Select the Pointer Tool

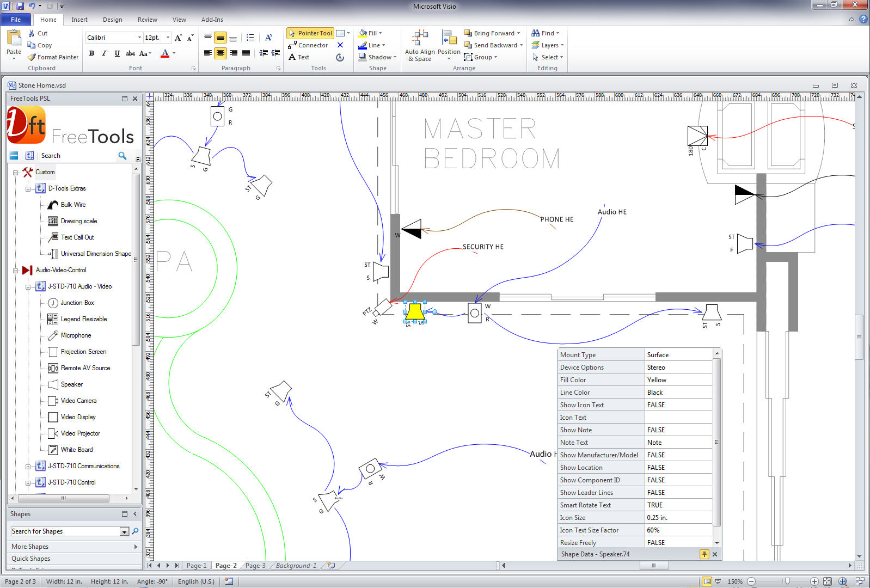click(x=310, y=33)
